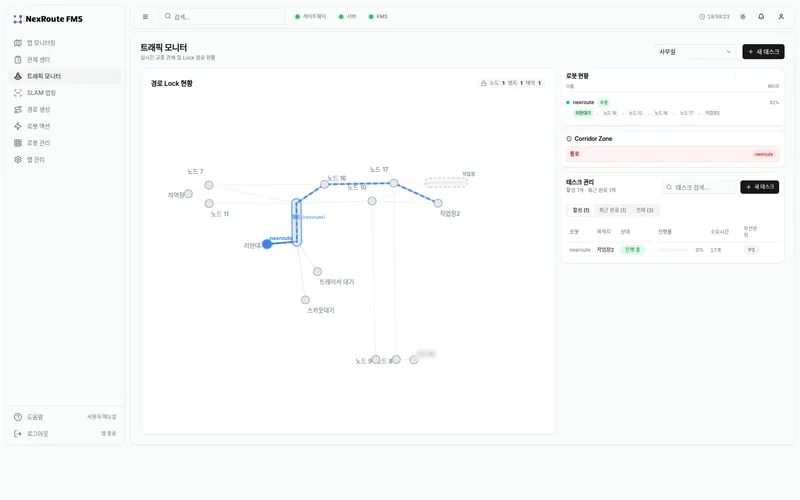Click the green dot beside nexroute robot
800x500 pixels.
[x=568, y=103]
